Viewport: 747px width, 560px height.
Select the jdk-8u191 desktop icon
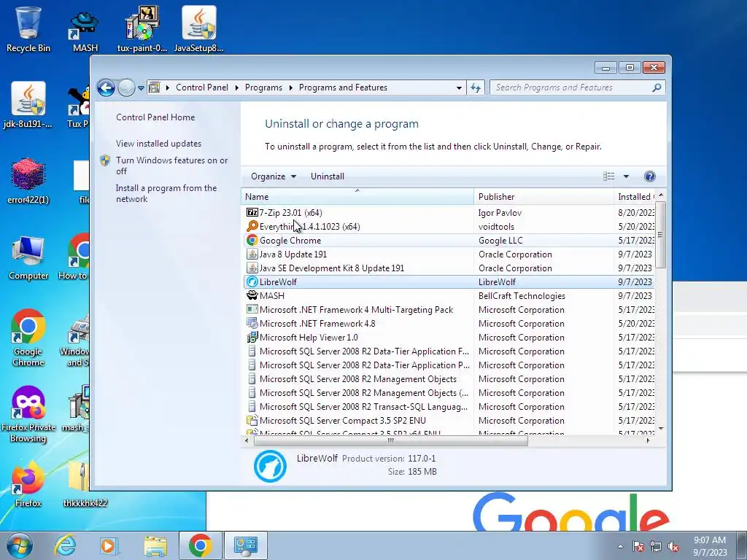[x=28, y=105]
